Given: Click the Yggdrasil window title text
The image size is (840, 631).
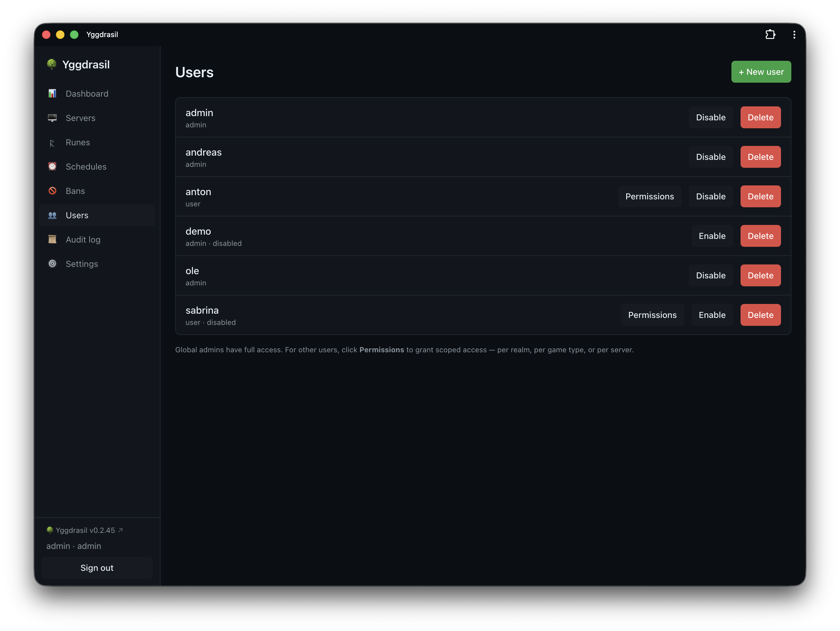Looking at the screenshot, I should (x=102, y=35).
